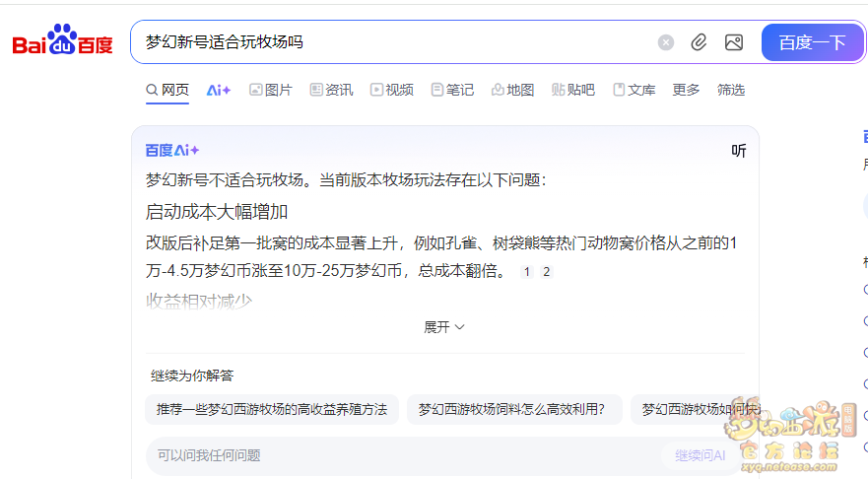
Task: Clear the search box with the X icon
Action: (666, 42)
